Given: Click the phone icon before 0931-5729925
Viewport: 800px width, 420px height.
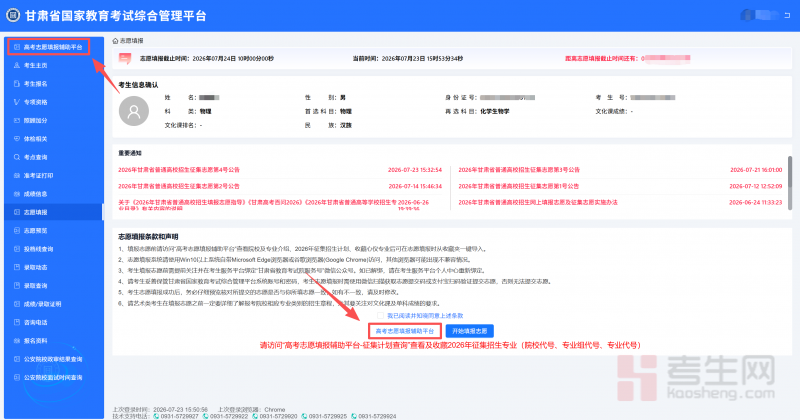Looking at the screenshot, I should pos(305,416).
